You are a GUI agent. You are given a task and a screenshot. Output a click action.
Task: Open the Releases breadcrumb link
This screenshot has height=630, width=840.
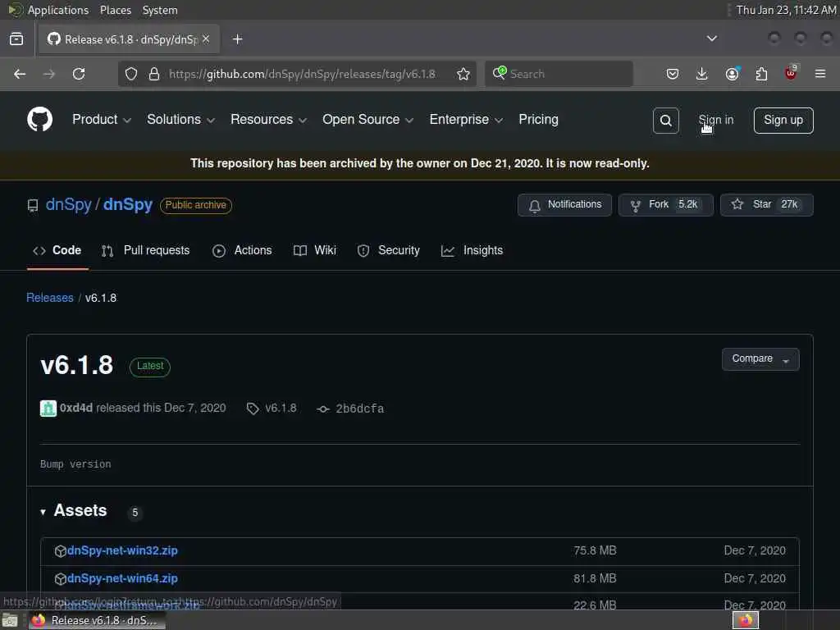coord(50,298)
